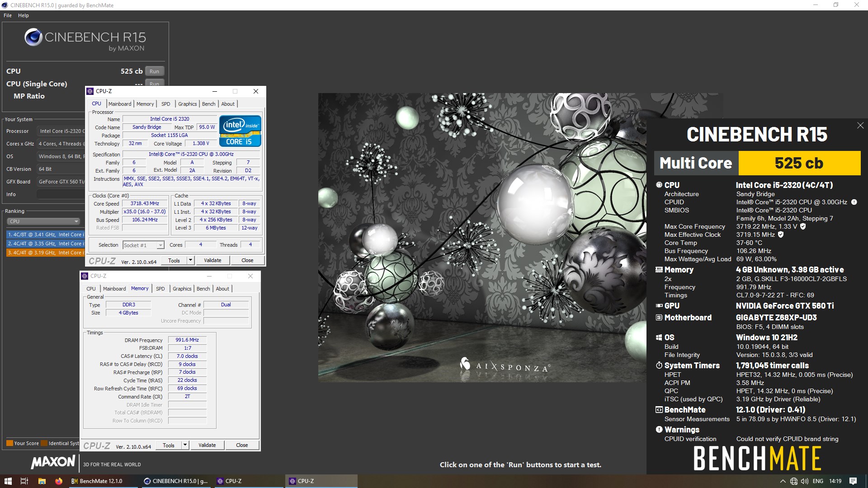Image resolution: width=868 pixels, height=488 pixels.
Task: Open the Help menu
Action: [24, 15]
